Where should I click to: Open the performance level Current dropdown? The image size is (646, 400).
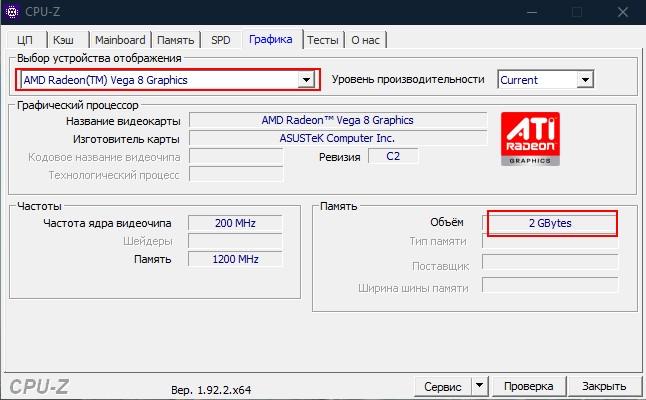pos(545,80)
